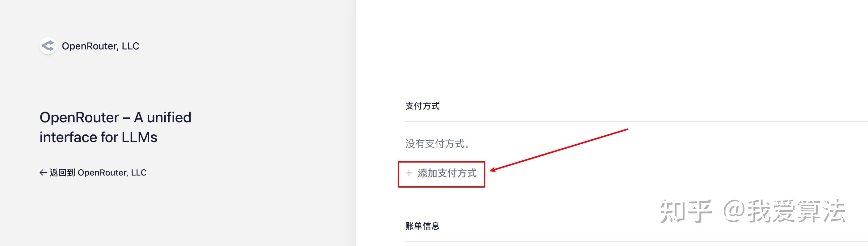Click the plus symbol to add payment
This screenshot has height=246, width=868.
point(409,174)
